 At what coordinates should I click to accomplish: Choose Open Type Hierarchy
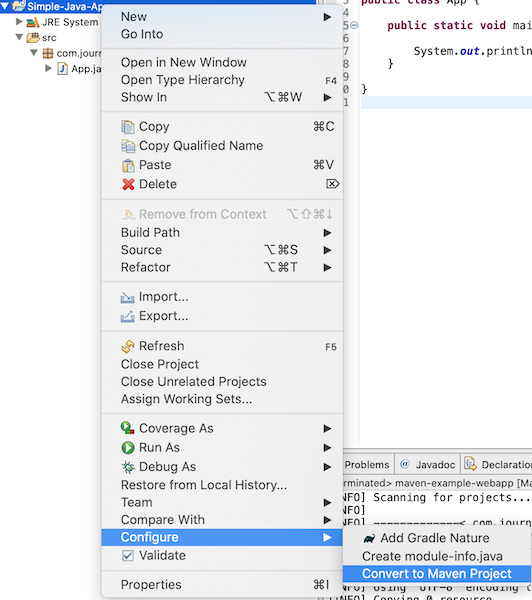(x=222, y=80)
